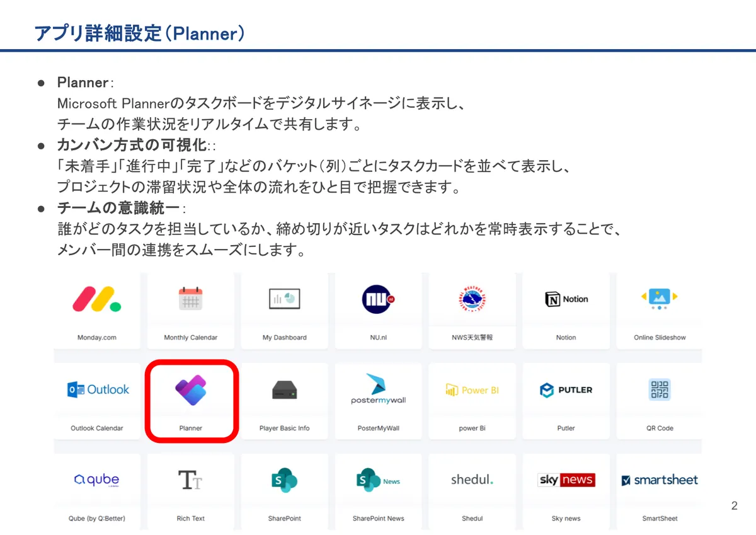Click the 'NWS天気警報' caption text
The image size is (756, 535).
click(472, 338)
